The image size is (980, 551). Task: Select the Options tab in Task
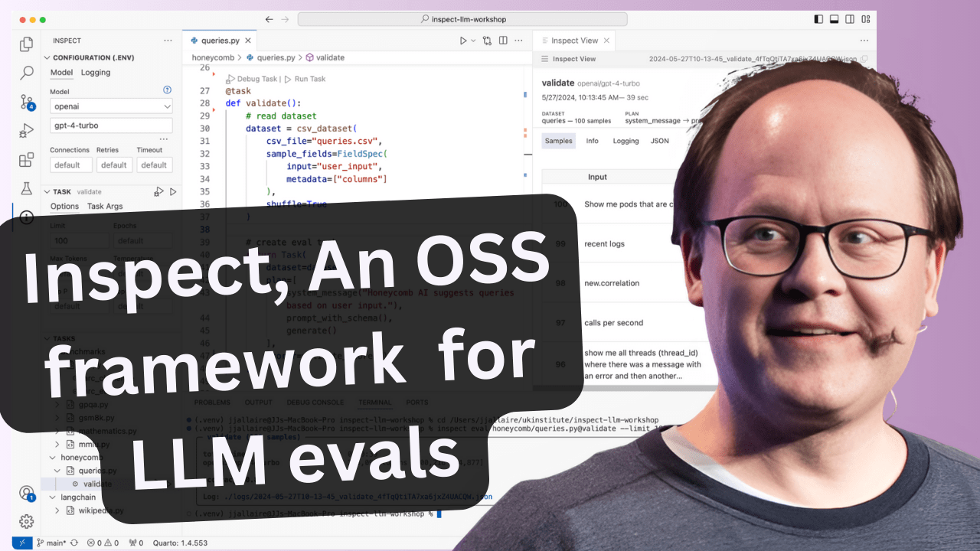click(64, 206)
